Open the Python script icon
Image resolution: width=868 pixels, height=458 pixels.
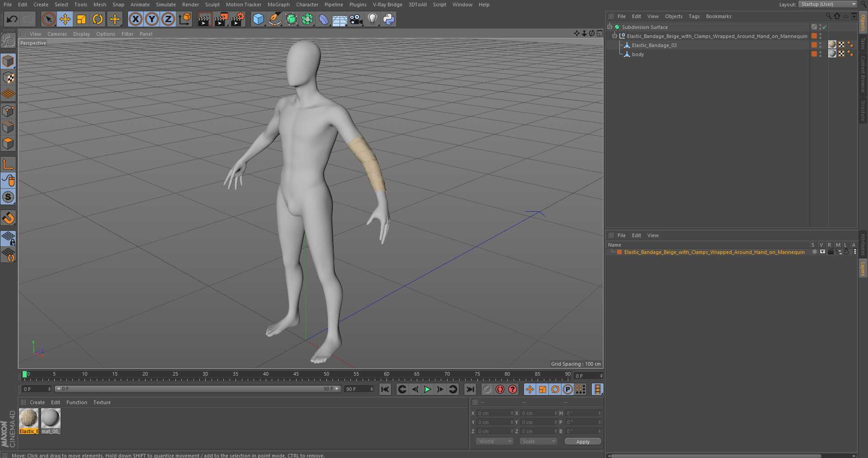tap(389, 19)
